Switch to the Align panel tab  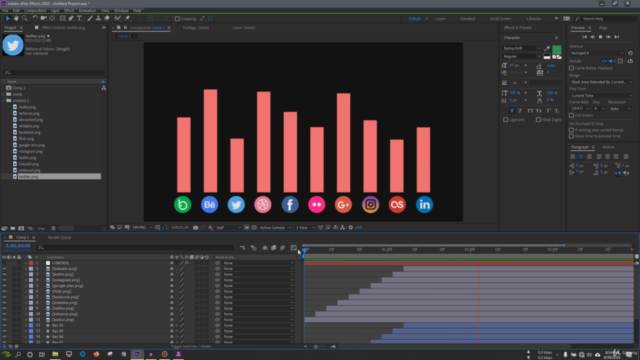pyautogui.click(x=603, y=28)
